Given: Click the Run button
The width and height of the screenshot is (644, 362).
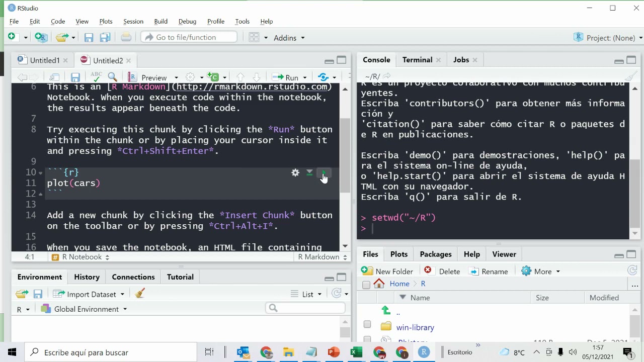Looking at the screenshot, I should (x=286, y=77).
